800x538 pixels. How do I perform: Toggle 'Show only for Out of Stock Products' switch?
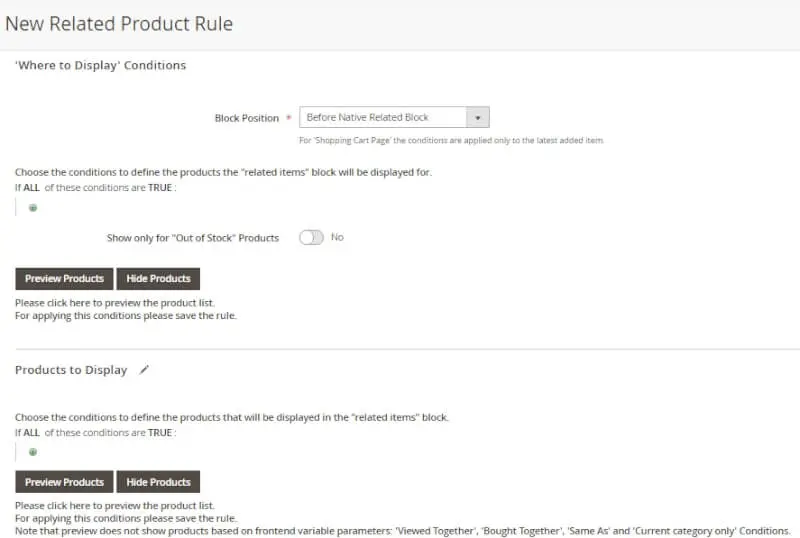pos(311,237)
